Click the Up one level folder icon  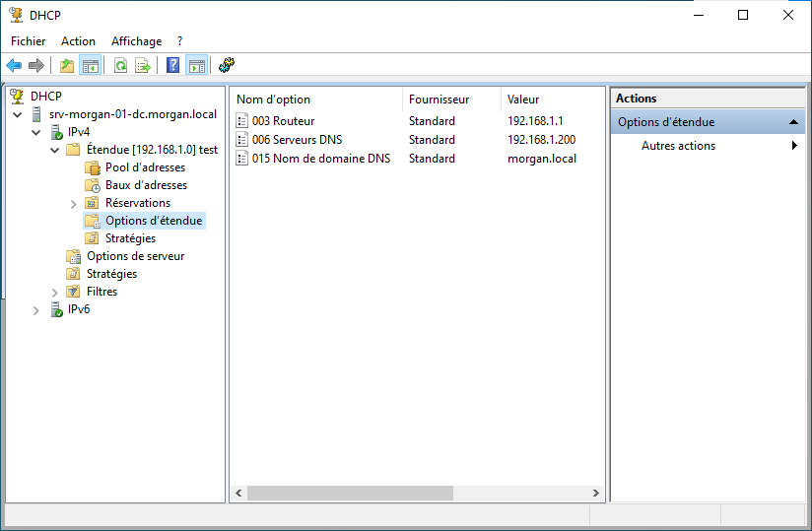tap(67, 66)
